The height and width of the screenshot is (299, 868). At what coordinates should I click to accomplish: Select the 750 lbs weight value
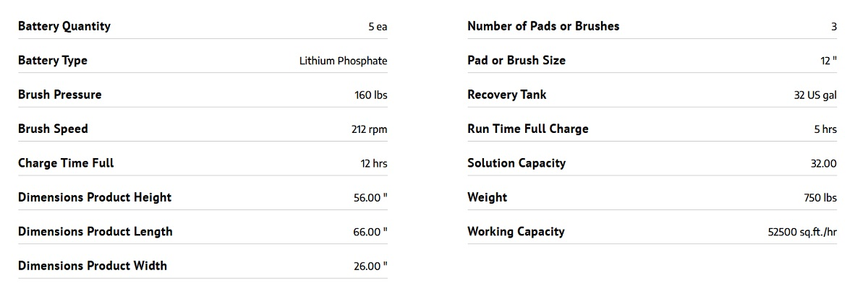pos(820,198)
